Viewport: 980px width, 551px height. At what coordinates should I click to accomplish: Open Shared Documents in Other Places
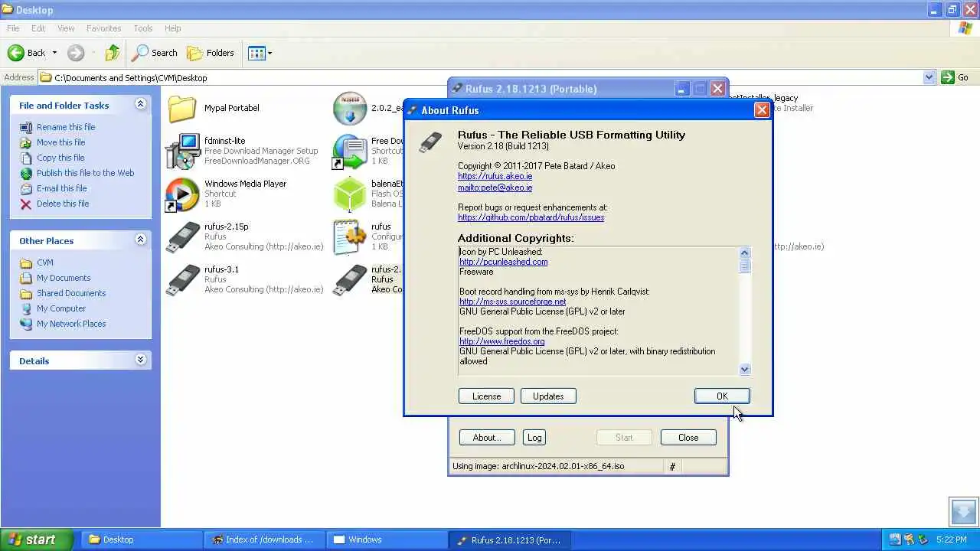(x=71, y=293)
